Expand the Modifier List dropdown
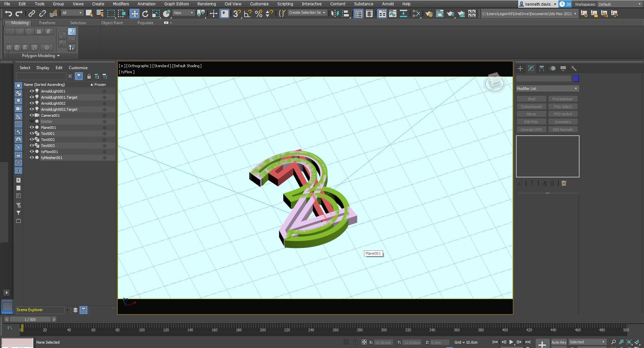The image size is (644, 348). [547, 89]
